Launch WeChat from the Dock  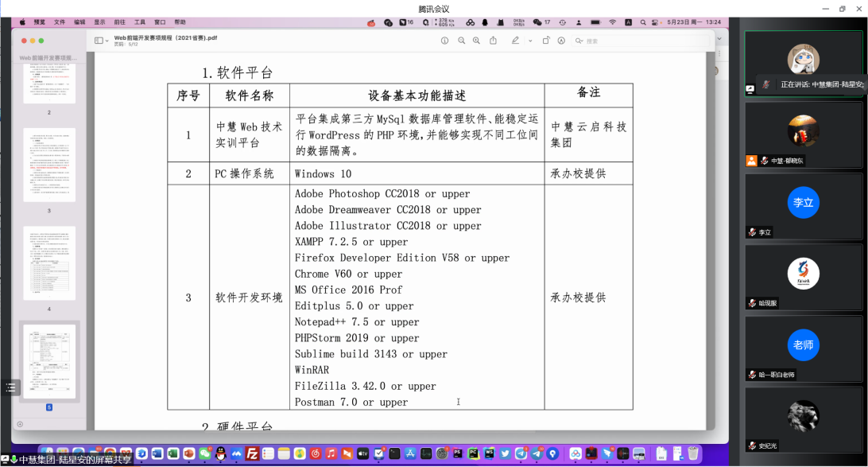click(205, 453)
